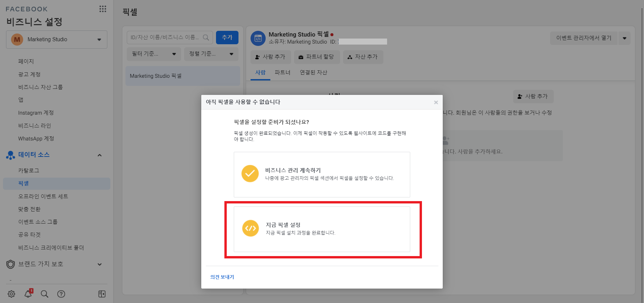Viewport: 644px width, 303px height.
Task: Open the 필터 기준 dropdown
Action: (154, 54)
